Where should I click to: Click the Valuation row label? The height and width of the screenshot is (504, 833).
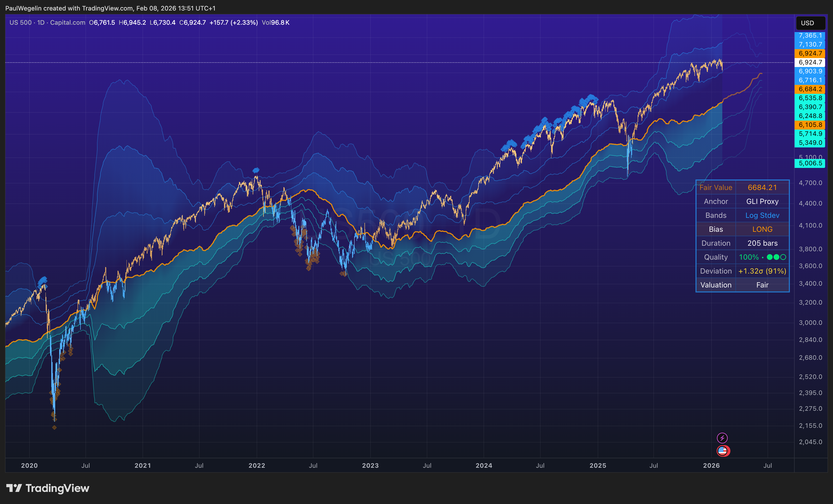[716, 285]
